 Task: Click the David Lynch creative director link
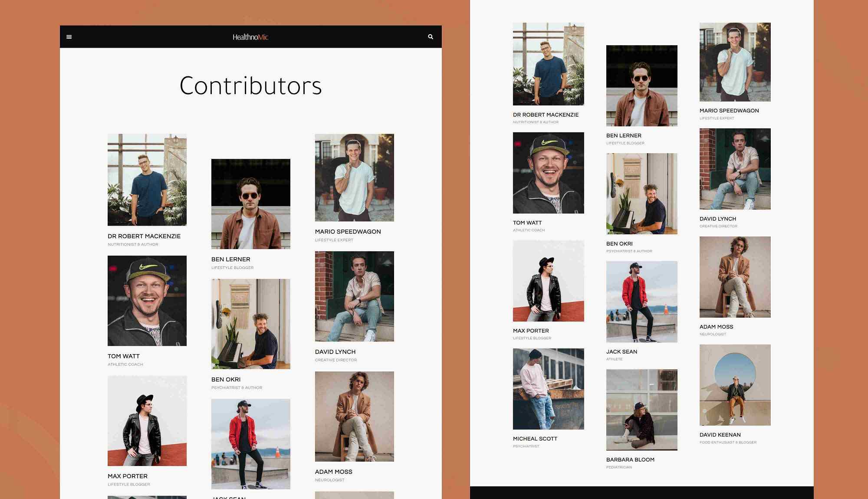pyautogui.click(x=335, y=351)
